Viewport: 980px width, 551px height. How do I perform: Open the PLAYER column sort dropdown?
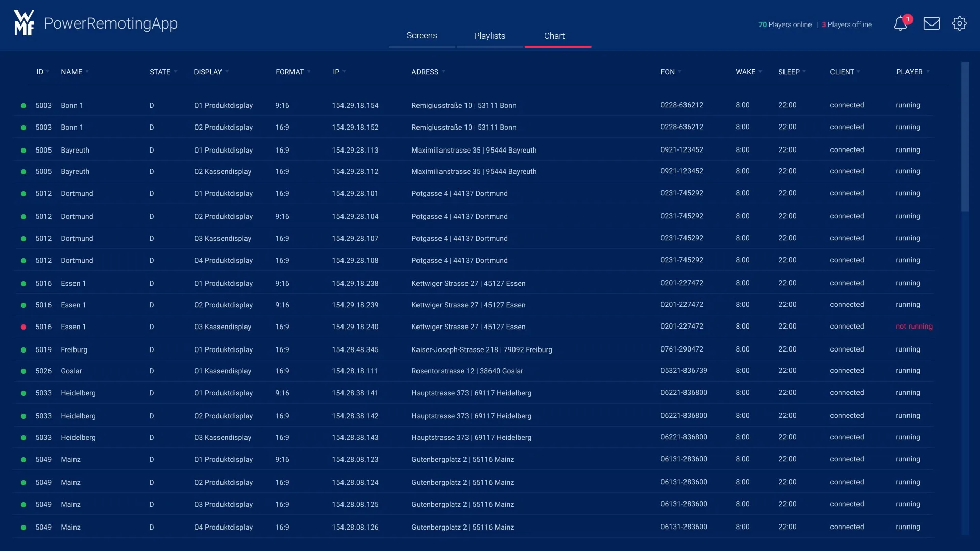click(928, 72)
